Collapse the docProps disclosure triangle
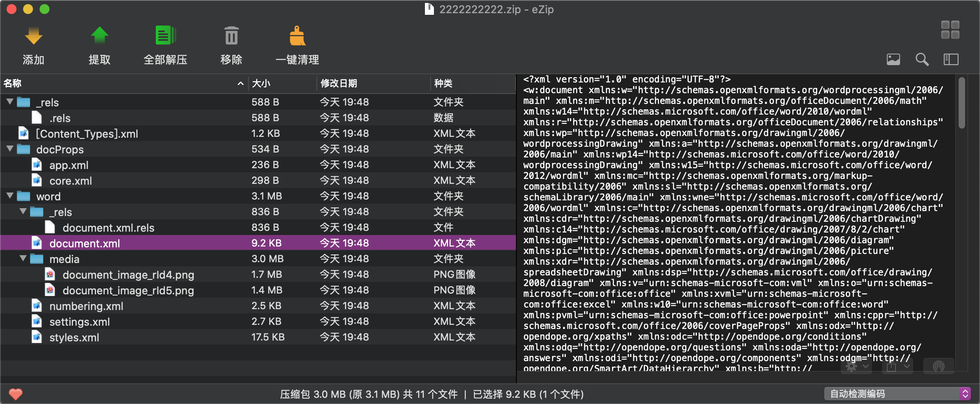Viewport: 980px width, 404px height. 9,149
